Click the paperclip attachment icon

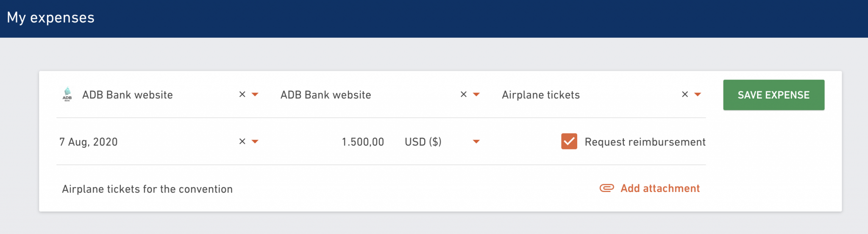607,188
